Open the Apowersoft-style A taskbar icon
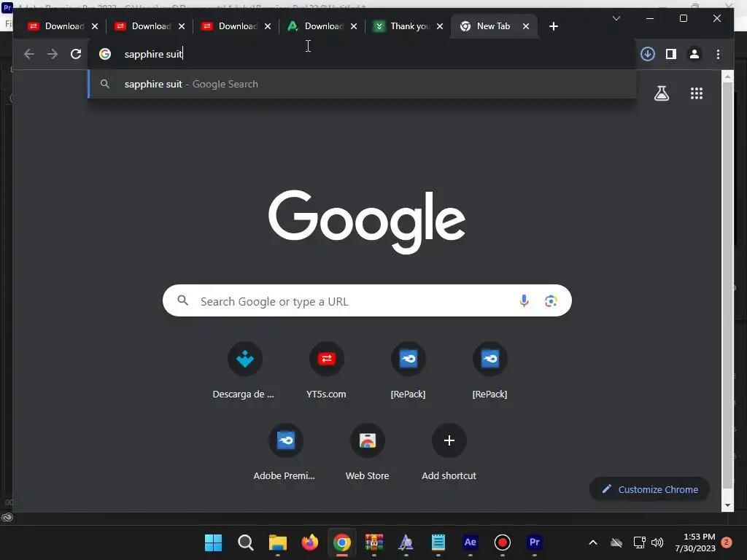Screen dimensions: 747x560 pos(406,542)
